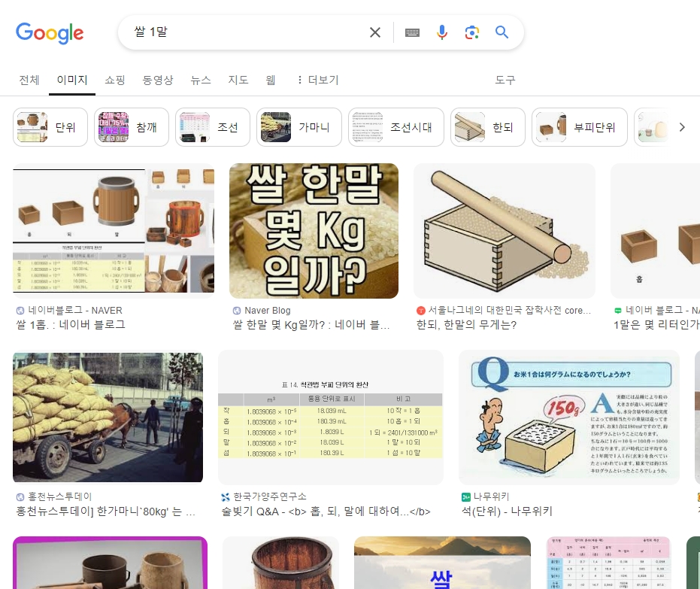This screenshot has height=589, width=700.
Task: Open the 쌀 한말 몇 Kg일까 image
Action: tap(314, 231)
